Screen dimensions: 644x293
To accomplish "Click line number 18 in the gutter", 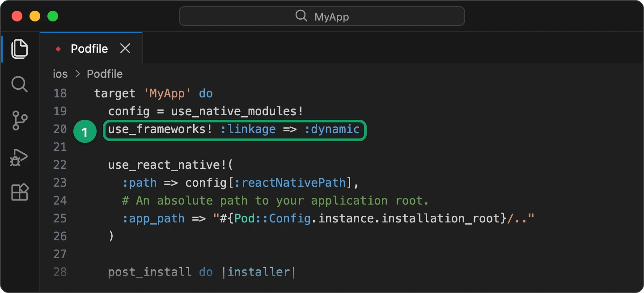I will click(60, 93).
